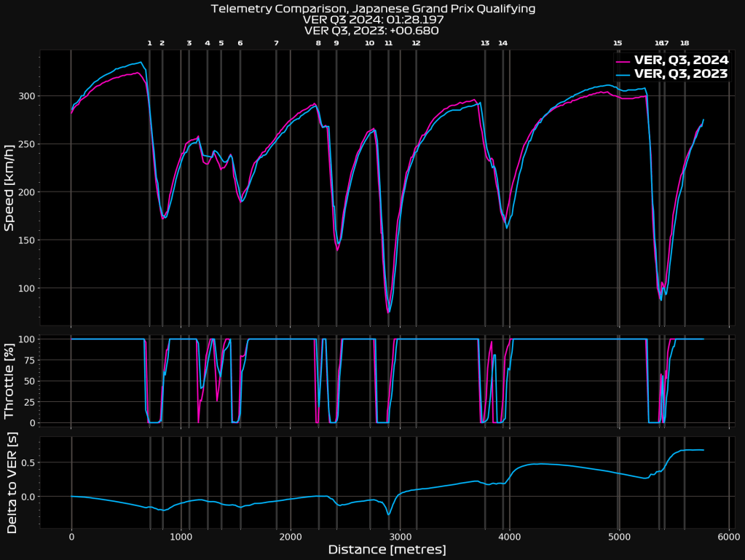The width and height of the screenshot is (745, 560).
Task: Click corner marker 15 at the top
Action: [x=618, y=43]
